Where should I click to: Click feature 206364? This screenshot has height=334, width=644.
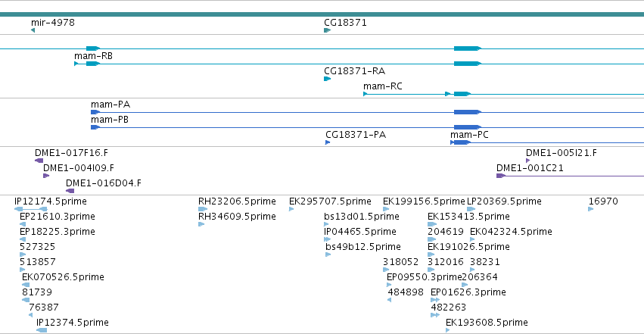click(465, 285)
